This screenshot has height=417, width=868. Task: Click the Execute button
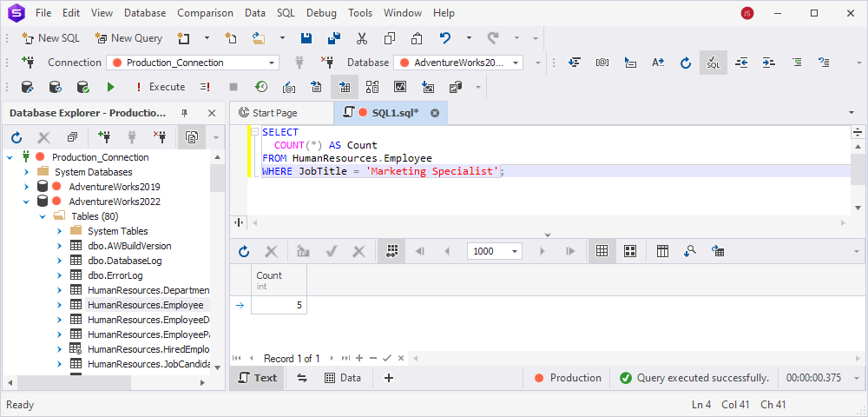pyautogui.click(x=161, y=87)
